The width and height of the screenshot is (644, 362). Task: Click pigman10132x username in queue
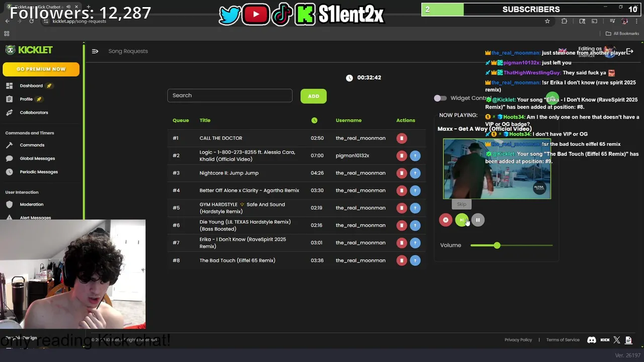click(x=352, y=156)
